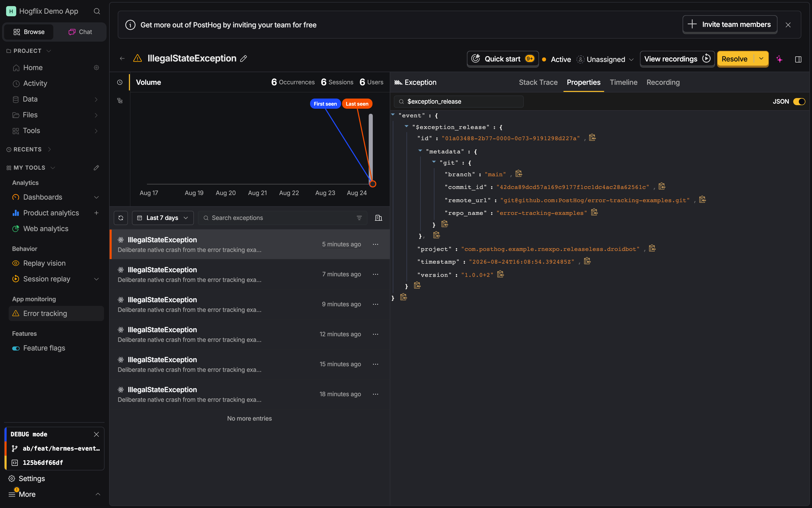
Task: Click Invite team members button
Action: (x=730, y=24)
